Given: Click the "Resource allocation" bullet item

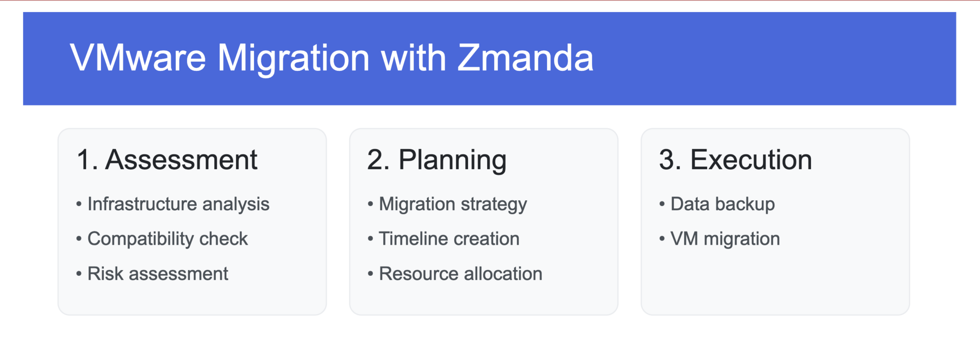Looking at the screenshot, I should pyautogui.click(x=460, y=274).
